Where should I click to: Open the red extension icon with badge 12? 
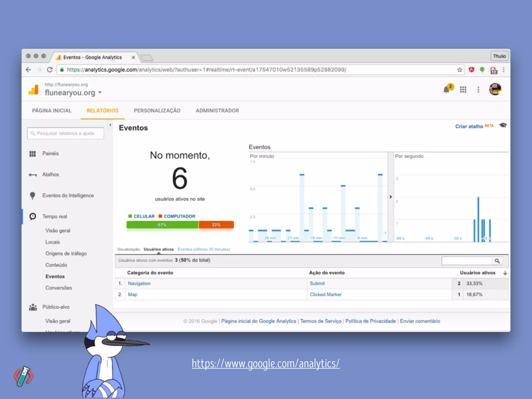[x=493, y=70]
